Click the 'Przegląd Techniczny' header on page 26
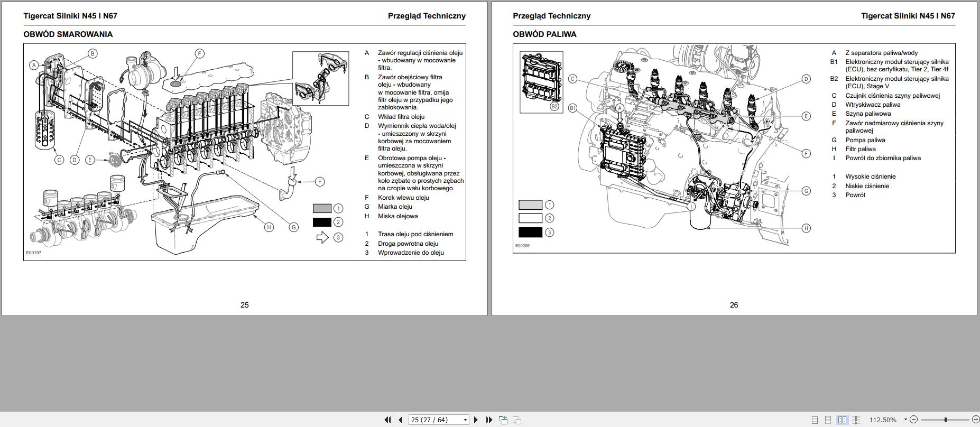980x427 pixels. [551, 16]
